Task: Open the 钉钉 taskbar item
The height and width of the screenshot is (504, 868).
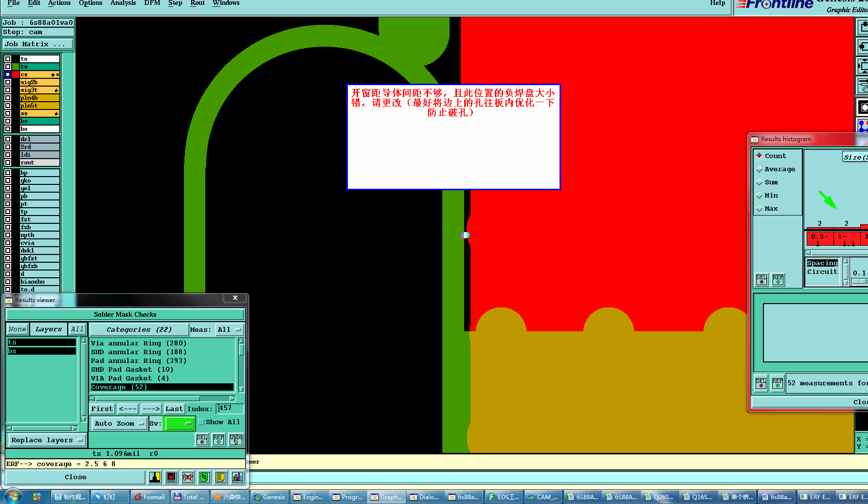Action: pos(110,497)
